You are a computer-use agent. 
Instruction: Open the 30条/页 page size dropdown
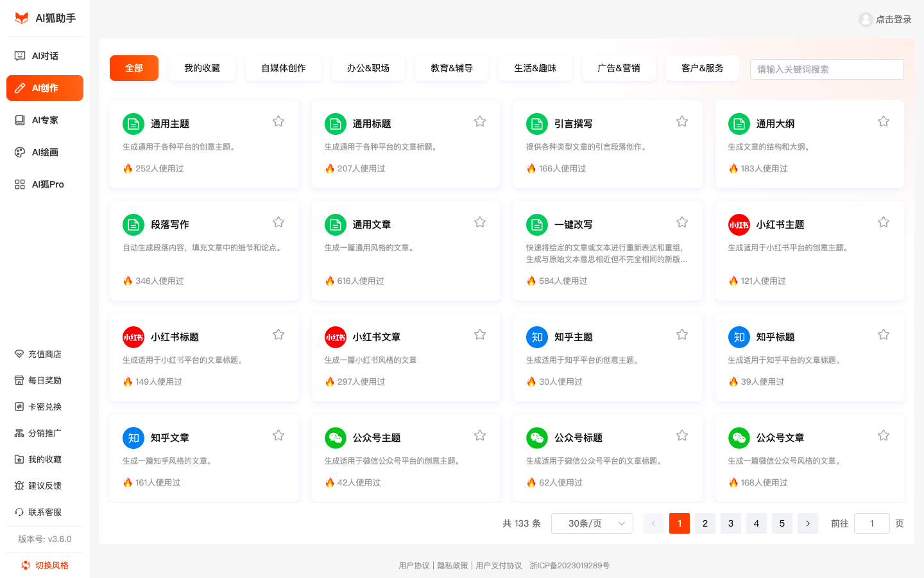[x=592, y=523]
